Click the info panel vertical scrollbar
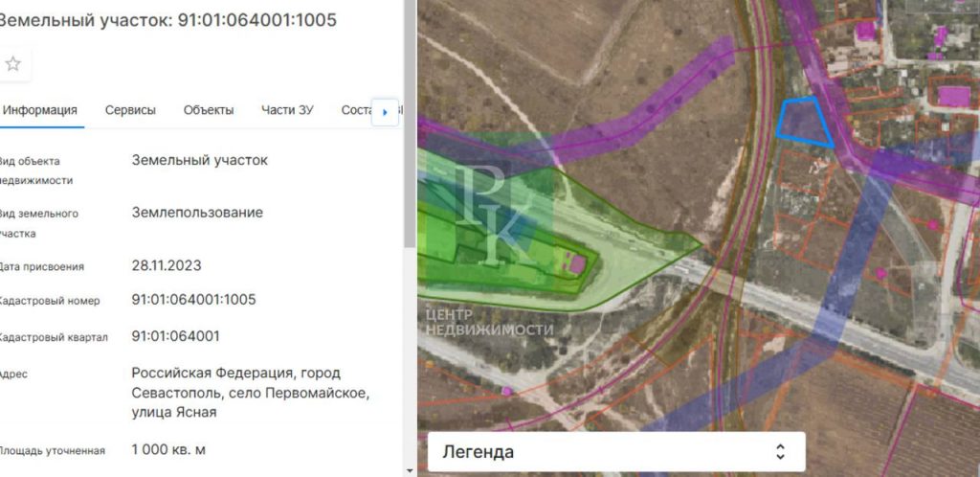 [x=410, y=125]
